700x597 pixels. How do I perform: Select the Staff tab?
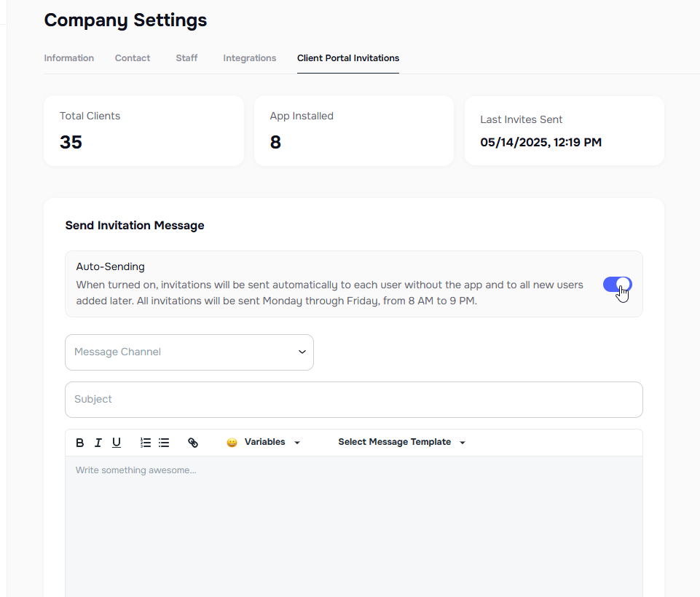point(186,58)
